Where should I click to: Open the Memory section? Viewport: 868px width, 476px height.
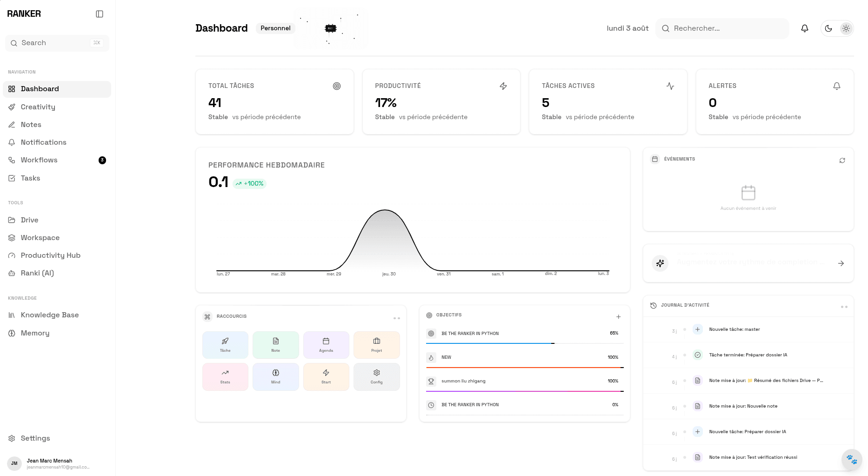click(x=57, y=333)
